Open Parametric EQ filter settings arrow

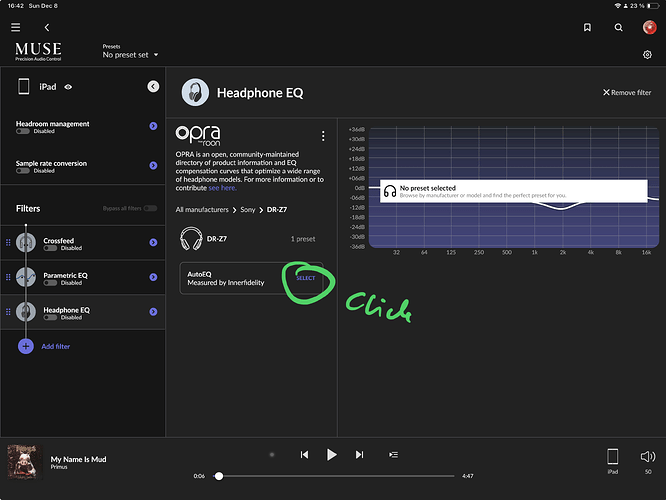(153, 277)
